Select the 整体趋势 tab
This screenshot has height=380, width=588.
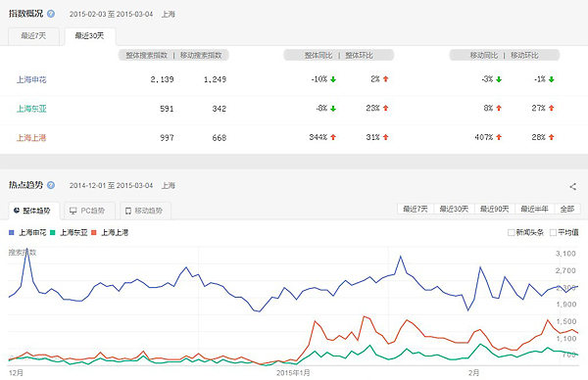33,211
